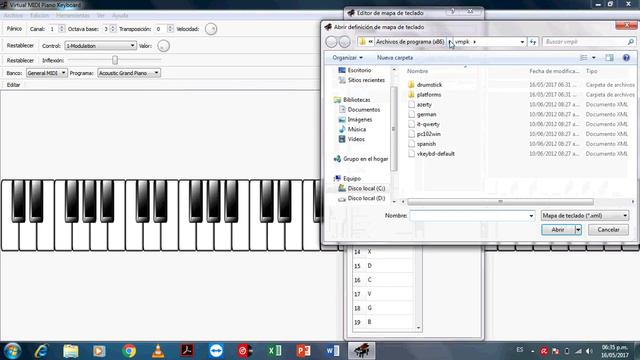Open the Organizar dropdown menu
The height and width of the screenshot is (360, 640).
coord(347,58)
